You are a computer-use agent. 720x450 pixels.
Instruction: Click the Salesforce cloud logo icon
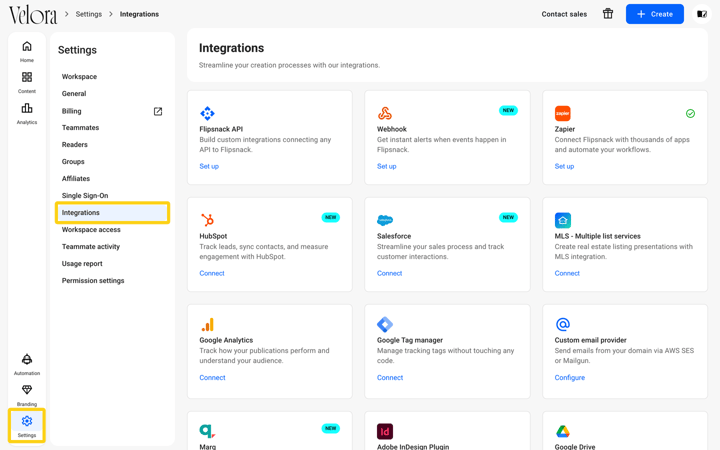pos(385,220)
